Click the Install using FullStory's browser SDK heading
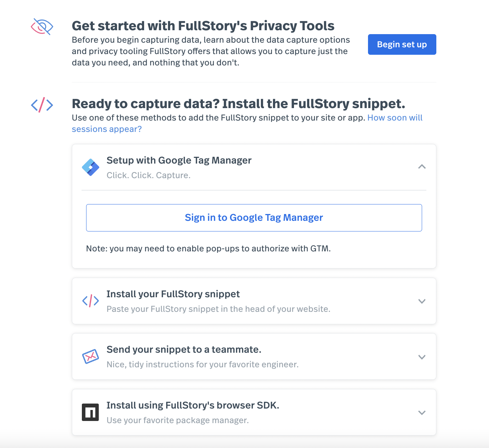 coord(193,405)
